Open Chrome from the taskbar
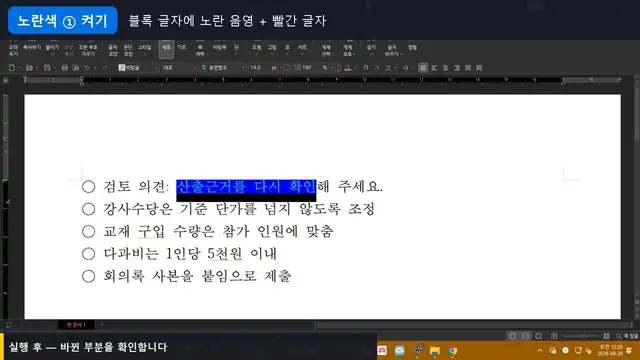 click(452, 351)
